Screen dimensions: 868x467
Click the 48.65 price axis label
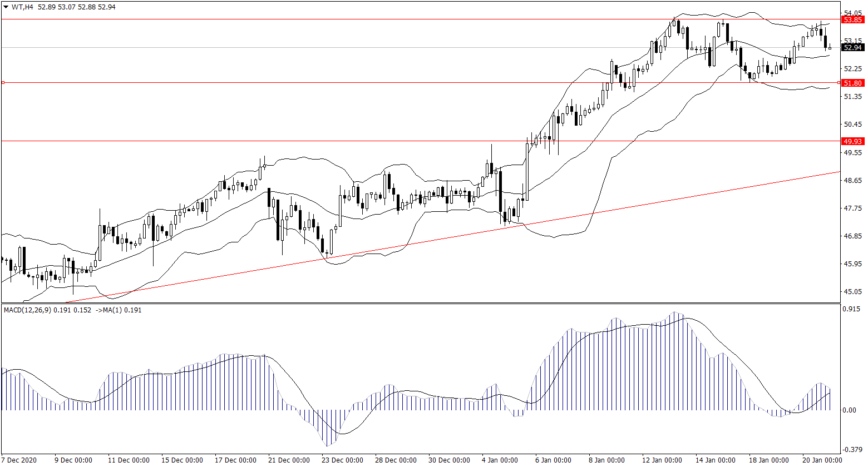click(x=852, y=181)
